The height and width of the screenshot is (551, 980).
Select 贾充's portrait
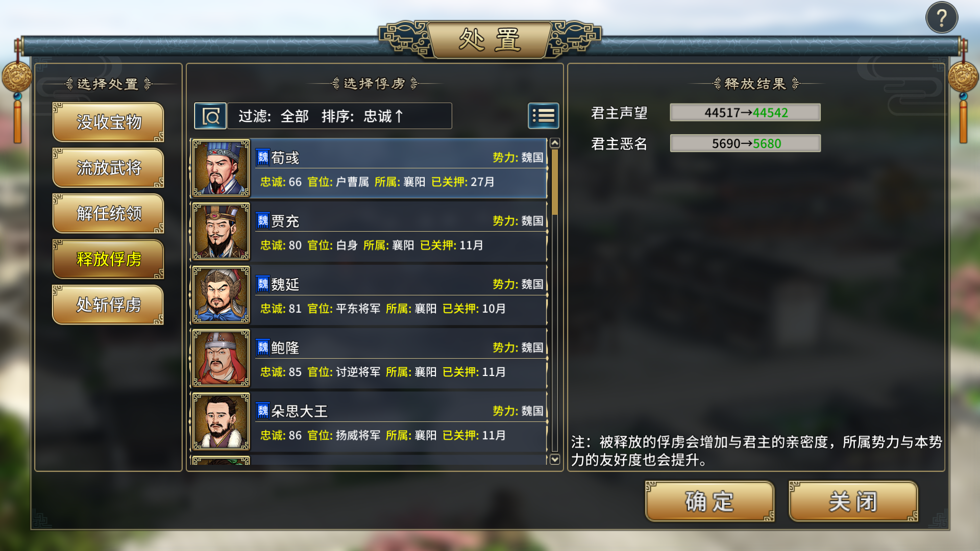pyautogui.click(x=221, y=231)
